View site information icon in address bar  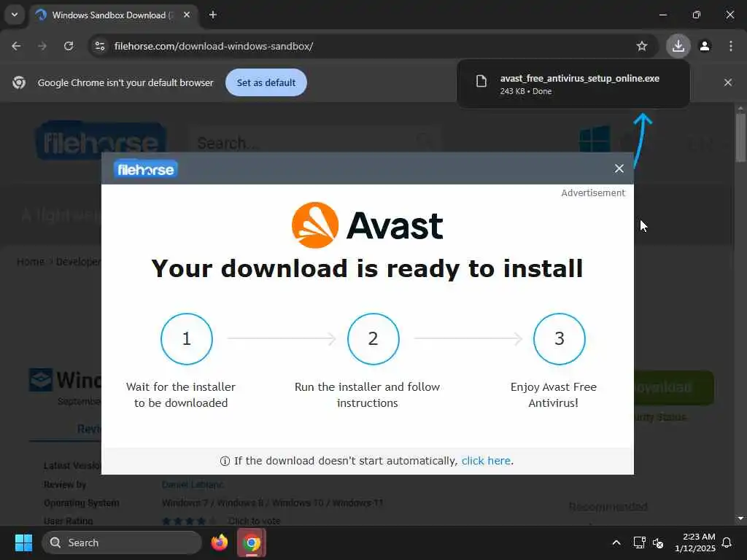point(100,46)
